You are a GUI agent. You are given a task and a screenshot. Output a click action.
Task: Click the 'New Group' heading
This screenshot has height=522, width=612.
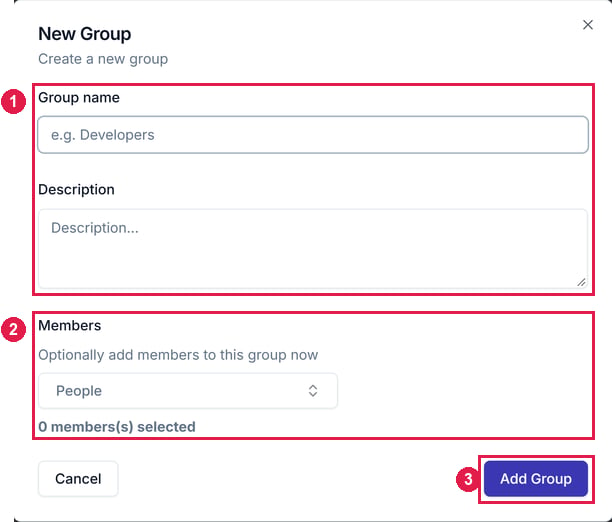tap(84, 34)
